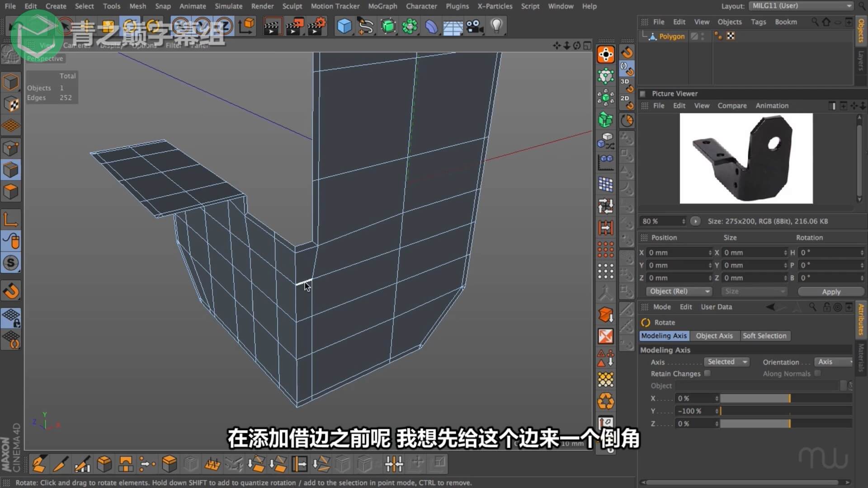Toggle the Retain Changes checkbox
This screenshot has height=488, width=868.
point(708,373)
